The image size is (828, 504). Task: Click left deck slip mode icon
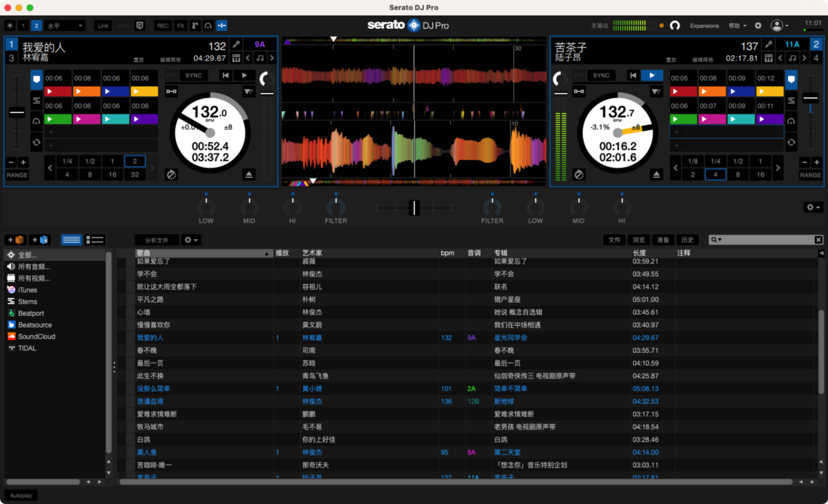172,175
